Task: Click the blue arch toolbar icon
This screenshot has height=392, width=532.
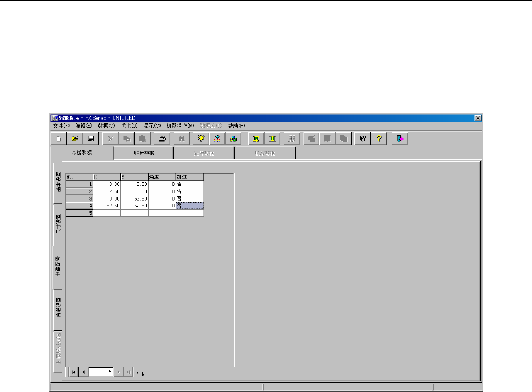Action: click(x=218, y=138)
